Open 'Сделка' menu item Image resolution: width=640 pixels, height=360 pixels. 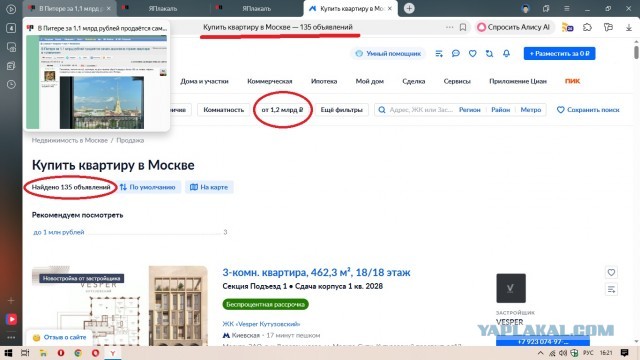[413, 81]
